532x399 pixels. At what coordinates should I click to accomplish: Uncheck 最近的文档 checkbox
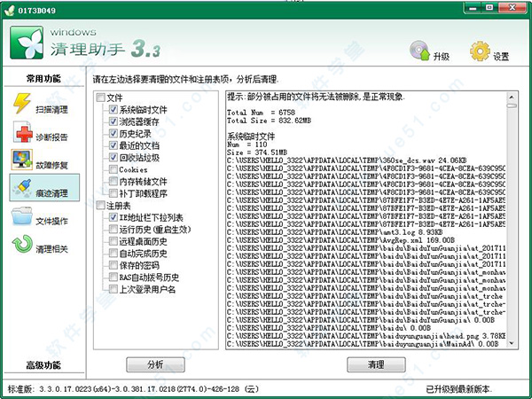pos(113,145)
